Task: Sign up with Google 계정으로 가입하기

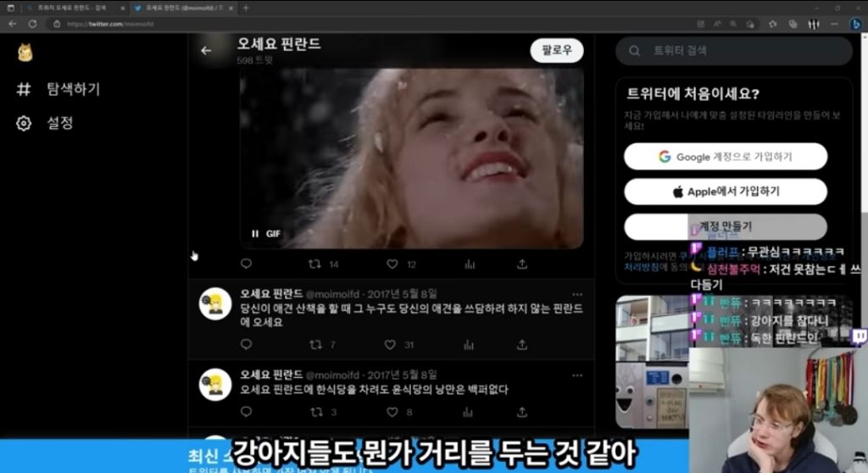Action: click(726, 157)
